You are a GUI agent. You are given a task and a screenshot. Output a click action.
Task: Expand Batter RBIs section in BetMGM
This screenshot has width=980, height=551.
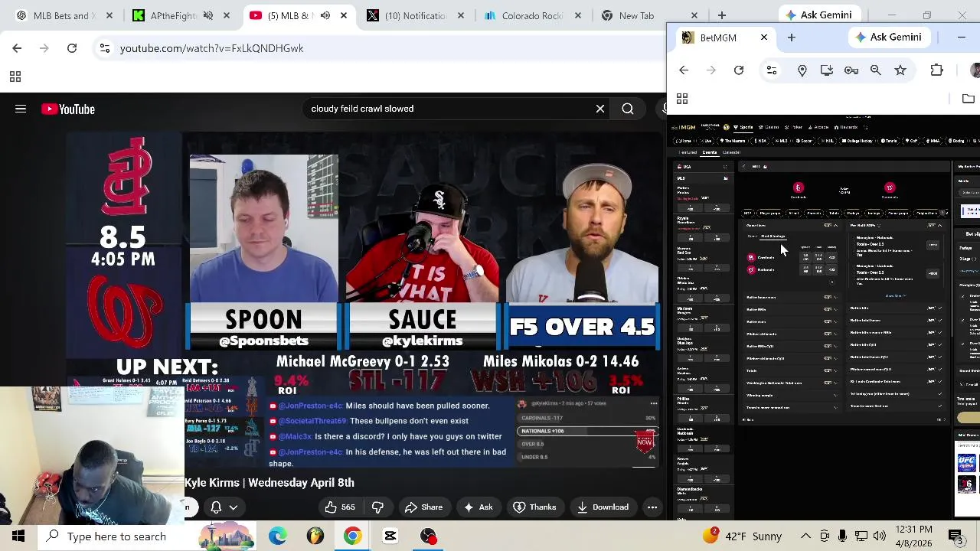click(x=792, y=309)
